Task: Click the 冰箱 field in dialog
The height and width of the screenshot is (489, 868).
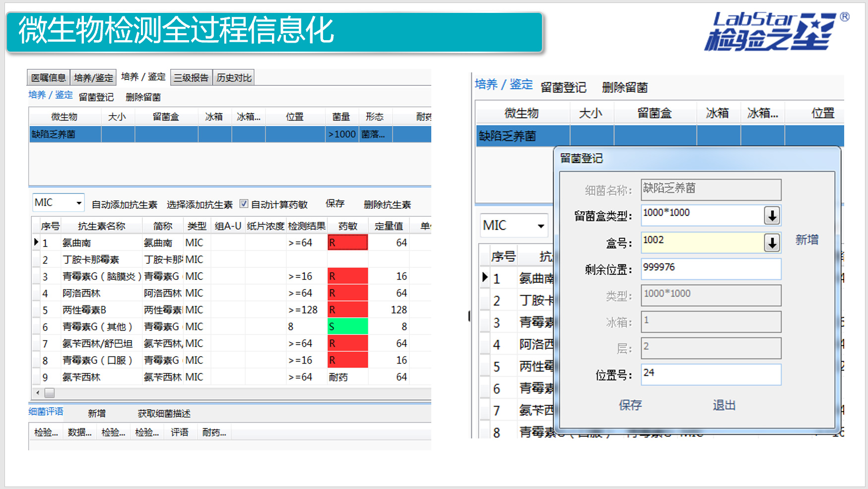Action: point(711,322)
